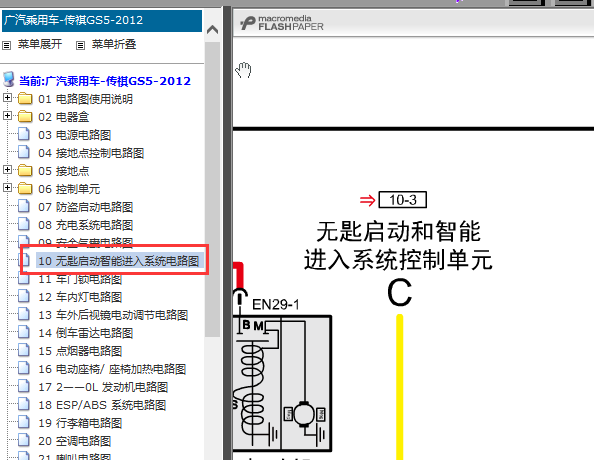594x460 pixels.
Task: Click page icon of 17 发动机电路图
Action: click(23, 386)
